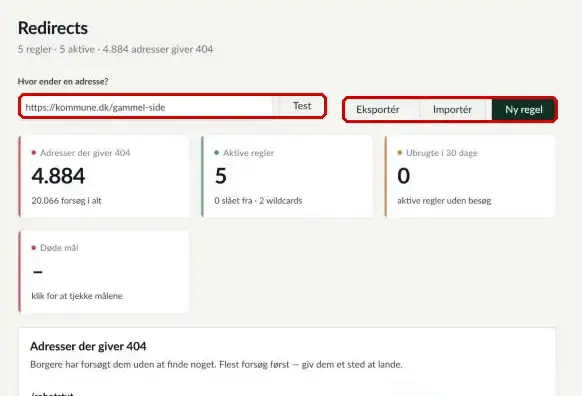The height and width of the screenshot is (396, 582).
Task: Create a new rule with Ny regel
Action: click(x=524, y=109)
